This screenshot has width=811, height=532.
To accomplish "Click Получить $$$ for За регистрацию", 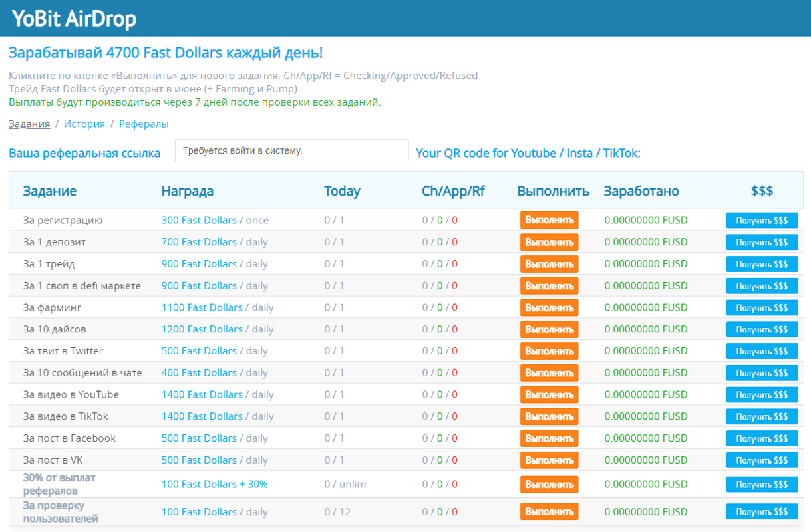I will click(762, 221).
